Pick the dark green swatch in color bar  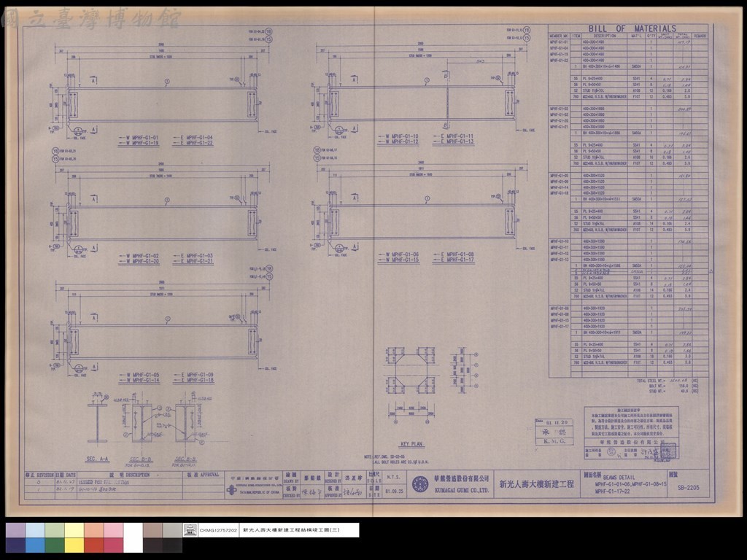click(55, 545)
